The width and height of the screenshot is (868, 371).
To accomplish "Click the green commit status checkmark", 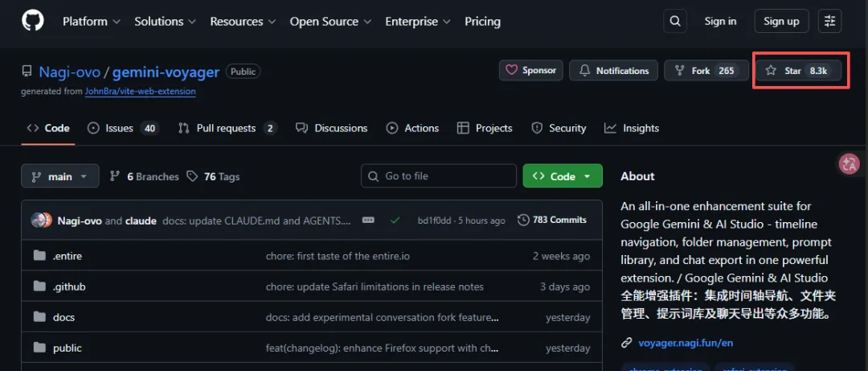I will (x=395, y=220).
